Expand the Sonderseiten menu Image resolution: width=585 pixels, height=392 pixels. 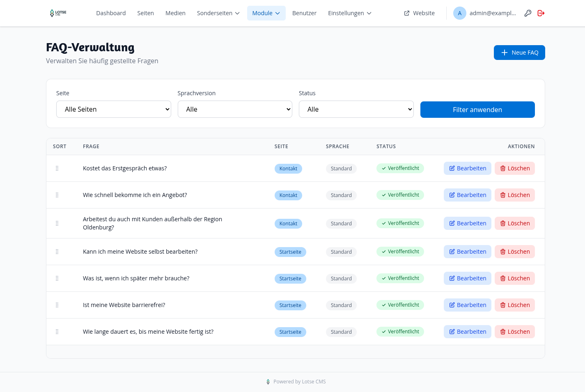[218, 13]
